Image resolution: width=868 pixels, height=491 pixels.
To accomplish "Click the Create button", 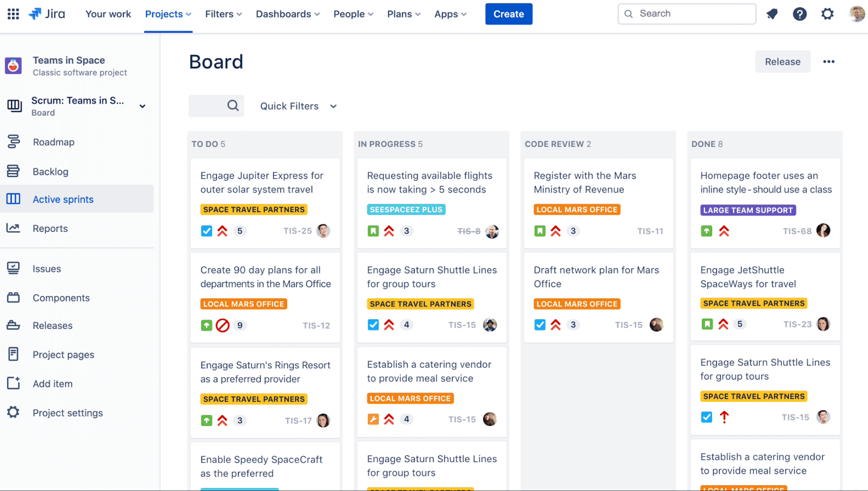I will pyautogui.click(x=509, y=13).
